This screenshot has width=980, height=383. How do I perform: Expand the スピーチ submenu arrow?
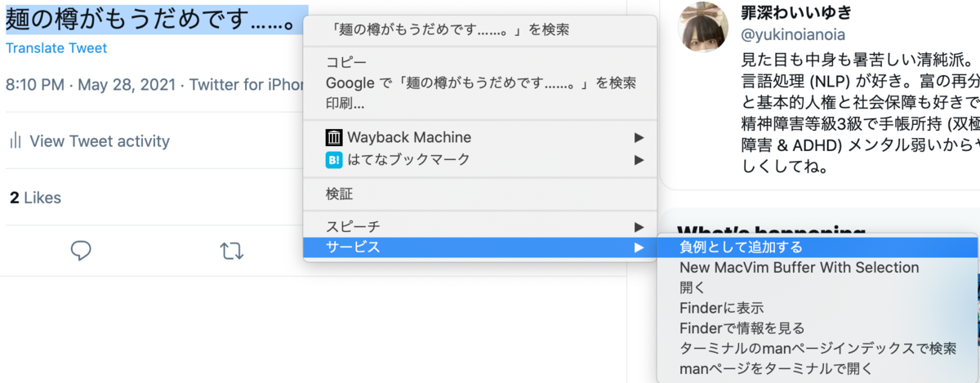(x=639, y=226)
